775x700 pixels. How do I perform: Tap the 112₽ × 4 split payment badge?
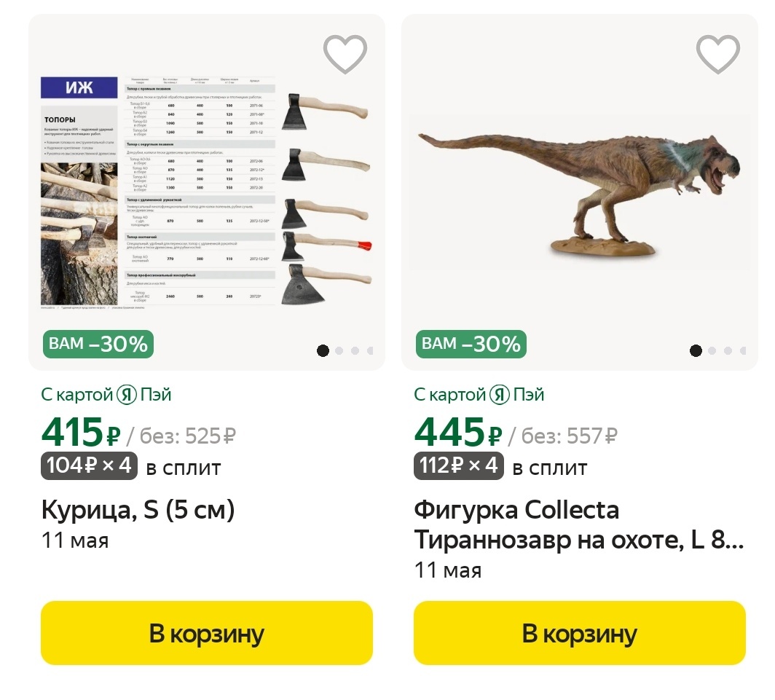coord(460,465)
